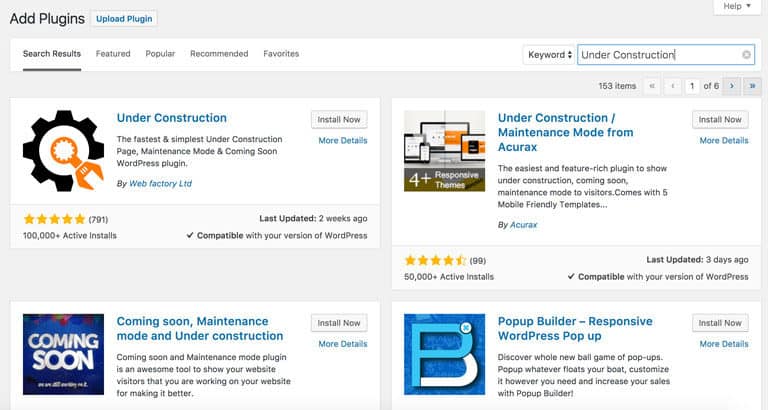View More Details for Acurax plugin
Viewport: 768px width, 410px height.
[724, 141]
